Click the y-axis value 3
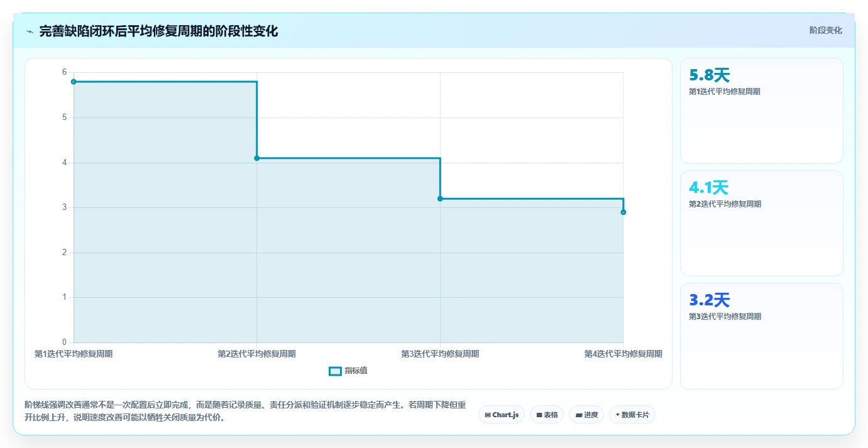Viewport: 868px width, 448px height. [x=64, y=207]
